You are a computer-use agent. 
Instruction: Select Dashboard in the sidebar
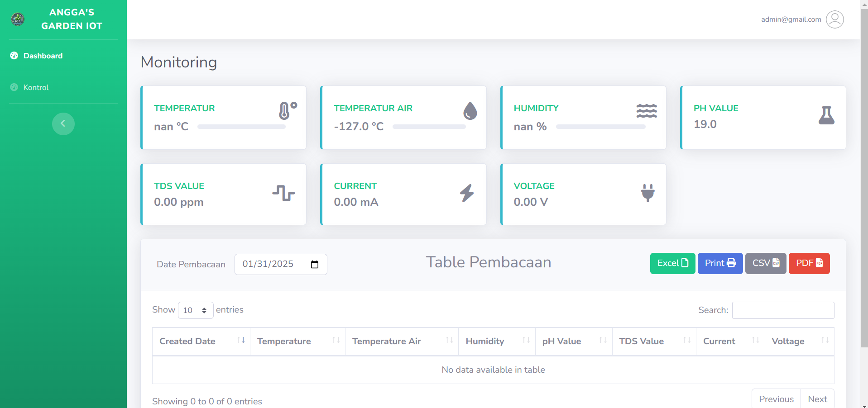[x=43, y=56]
